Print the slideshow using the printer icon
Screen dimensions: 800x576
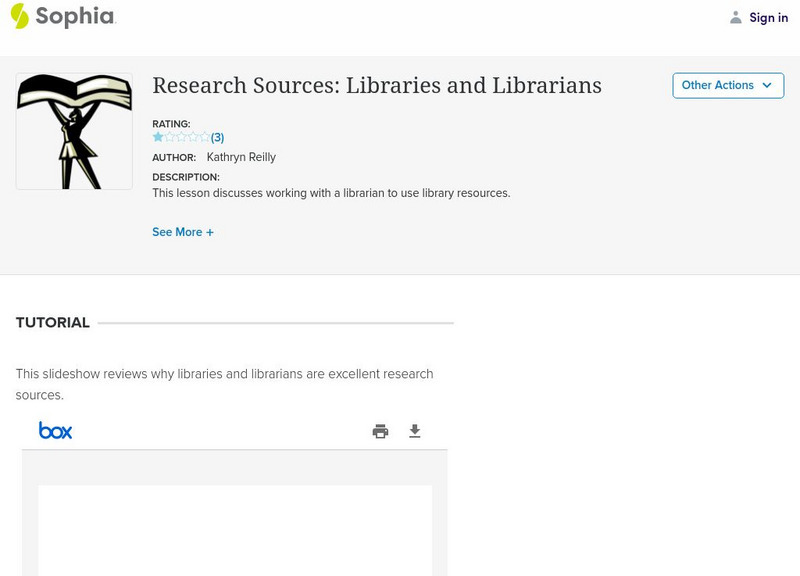coord(380,431)
